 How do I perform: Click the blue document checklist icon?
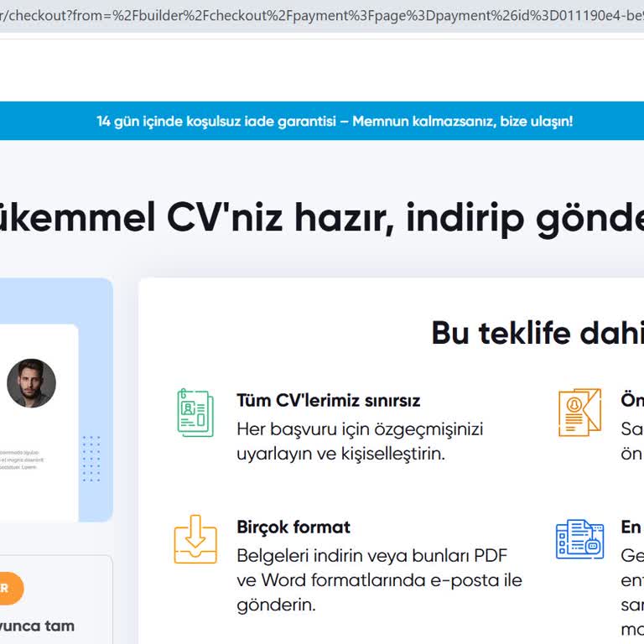579,539
